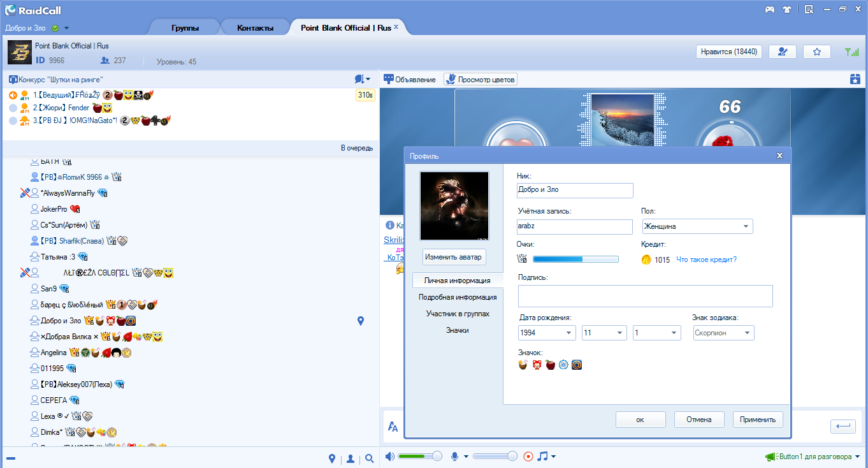Click the collapse minus icon at bottom left
868x468 pixels.
[x=10, y=458]
